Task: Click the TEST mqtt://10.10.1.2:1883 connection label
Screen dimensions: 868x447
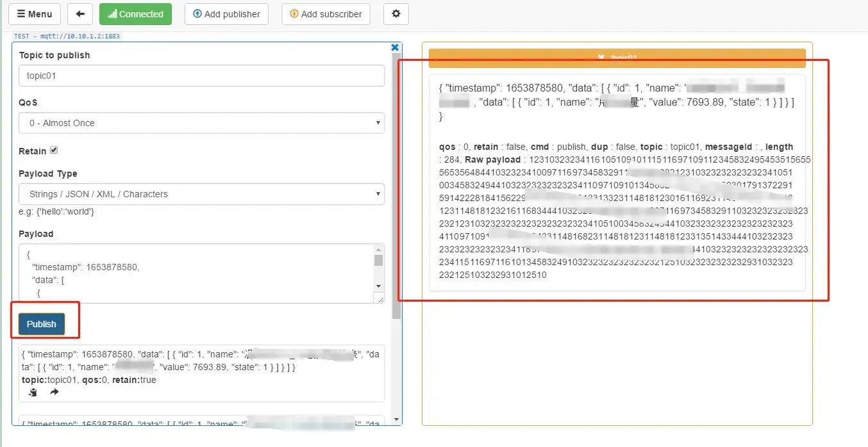Action: point(67,37)
